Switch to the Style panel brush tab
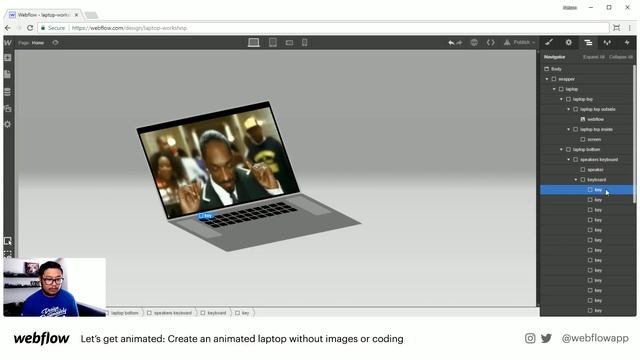Viewport: 640px width, 360px height. tap(549, 42)
